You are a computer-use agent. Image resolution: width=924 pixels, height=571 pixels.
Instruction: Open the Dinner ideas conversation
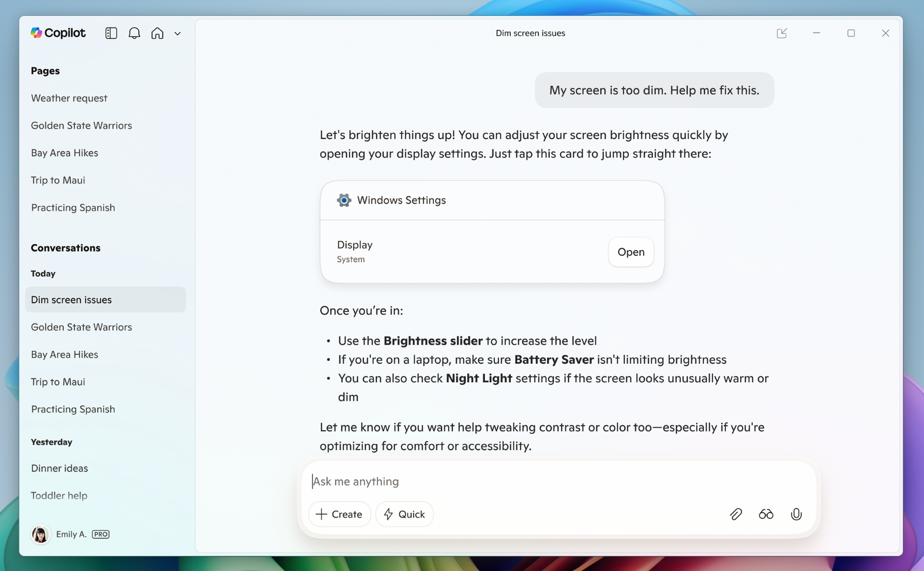tap(59, 468)
